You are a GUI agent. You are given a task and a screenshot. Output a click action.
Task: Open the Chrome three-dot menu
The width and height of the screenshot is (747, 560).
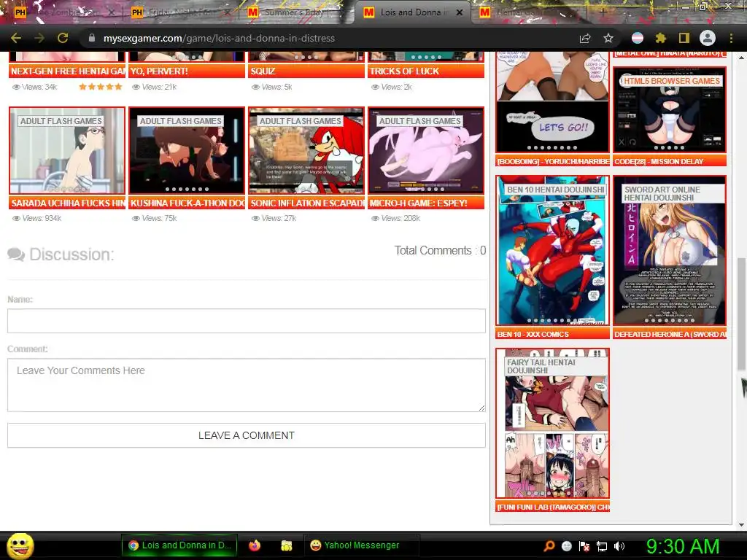731,38
